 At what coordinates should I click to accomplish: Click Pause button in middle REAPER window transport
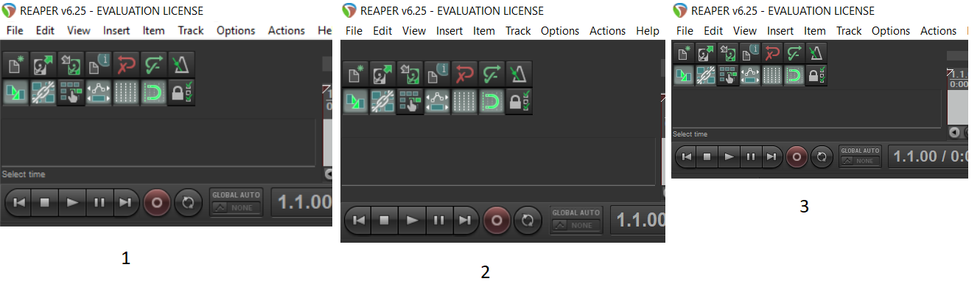point(438,220)
